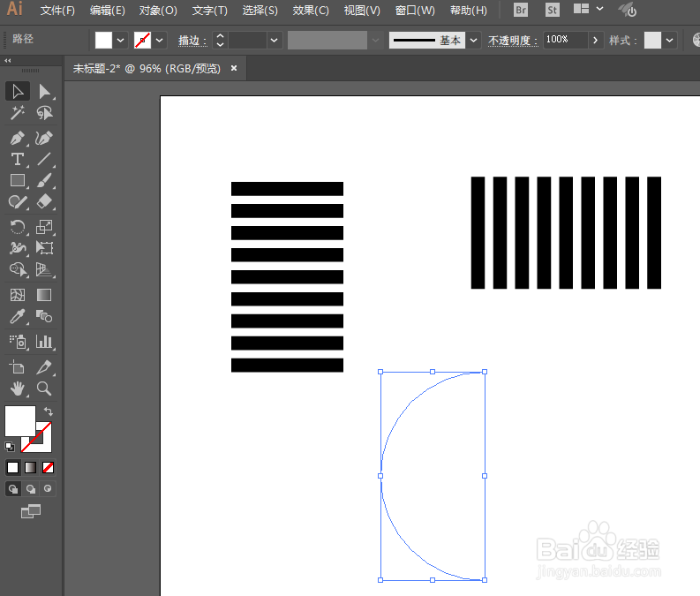Expand the opacity slider arrow
The image size is (700, 596).
tap(596, 41)
